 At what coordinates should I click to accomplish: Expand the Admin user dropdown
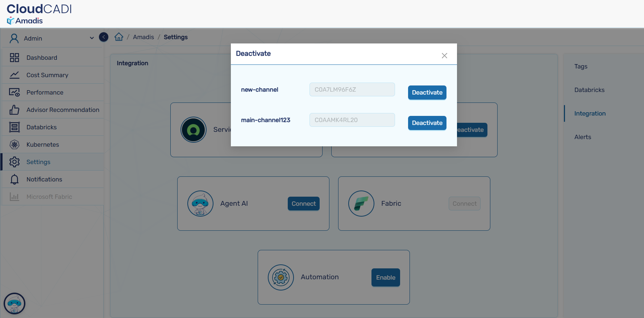coord(92,38)
